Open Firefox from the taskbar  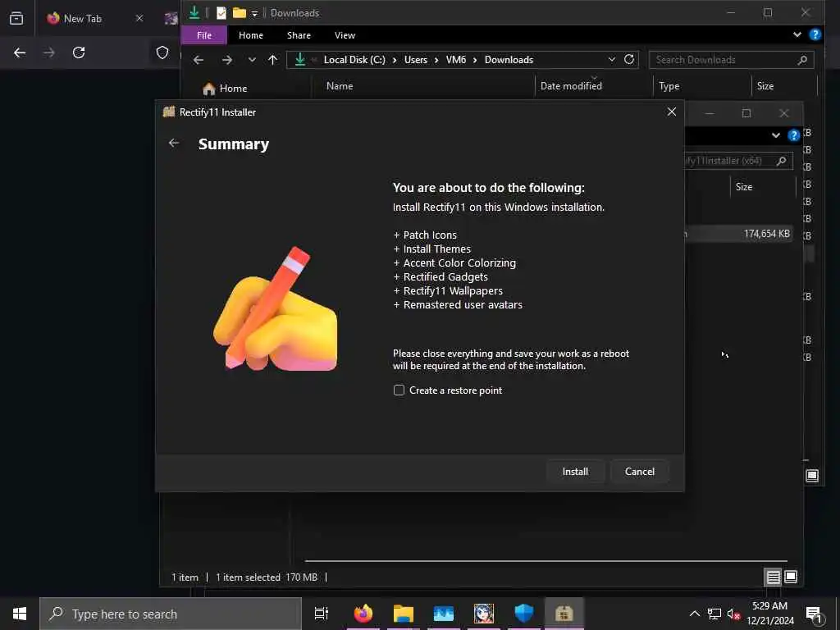(363, 614)
